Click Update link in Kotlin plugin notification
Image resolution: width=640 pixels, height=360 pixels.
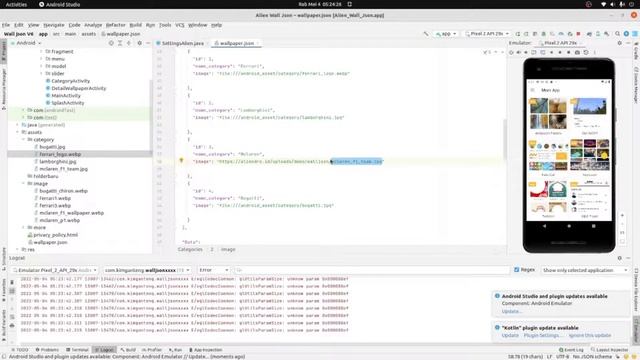[510, 335]
